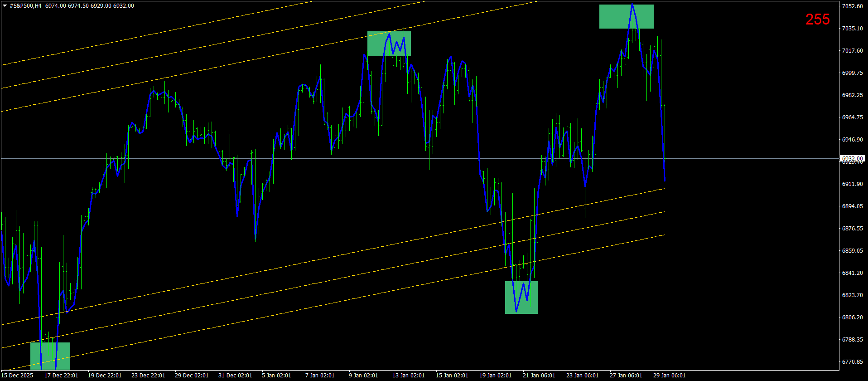Click the 6788.35 price scale label

[x=852, y=339]
